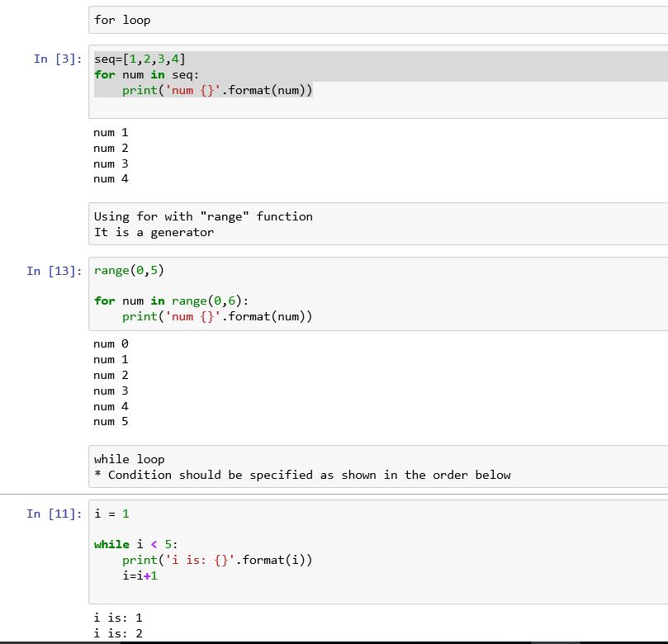Screen dimensions: 668x644
Task: Click the In [11] prompt label
Action: pyautogui.click(x=54, y=514)
